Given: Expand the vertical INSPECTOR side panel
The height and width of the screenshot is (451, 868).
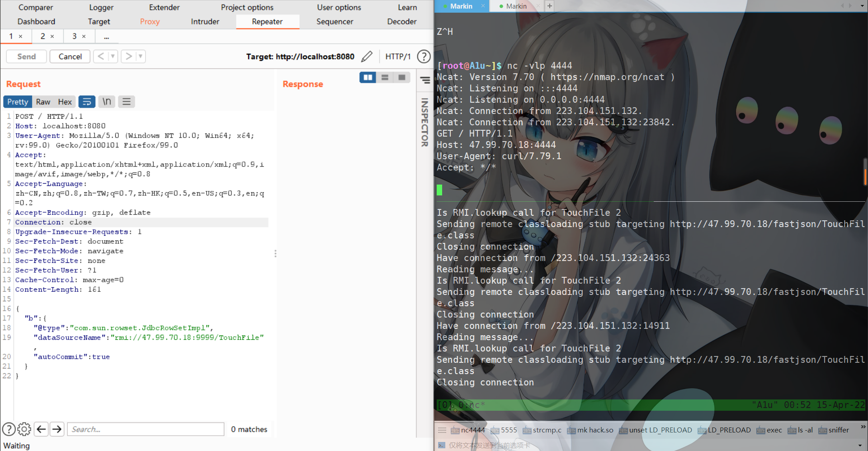Looking at the screenshot, I should [425, 122].
